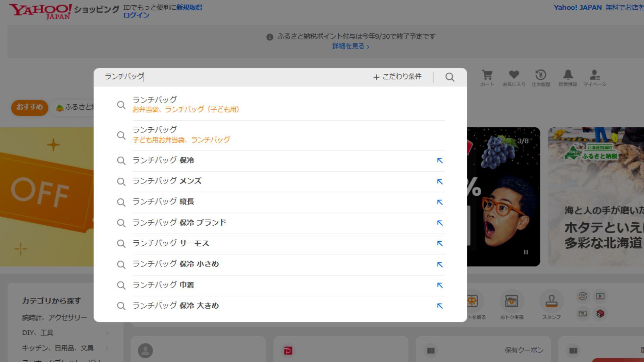Click the ログイン link
This screenshot has height=362, width=644.
[x=136, y=15]
